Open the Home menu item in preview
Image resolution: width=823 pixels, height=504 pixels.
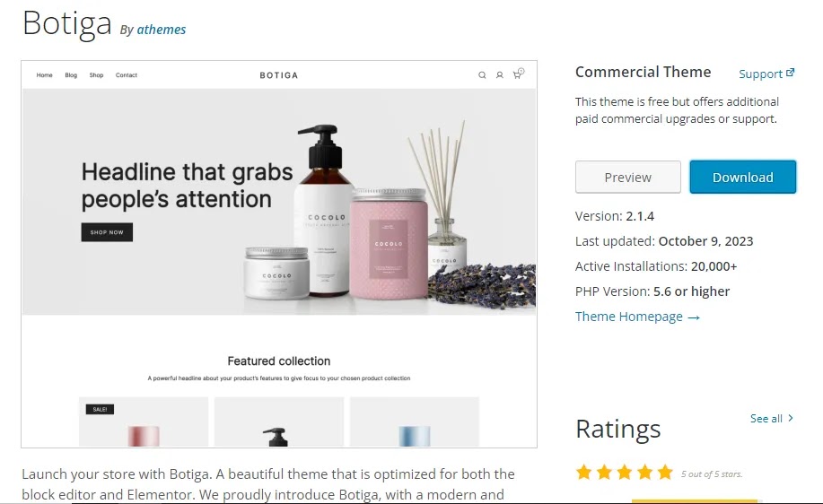[45, 75]
